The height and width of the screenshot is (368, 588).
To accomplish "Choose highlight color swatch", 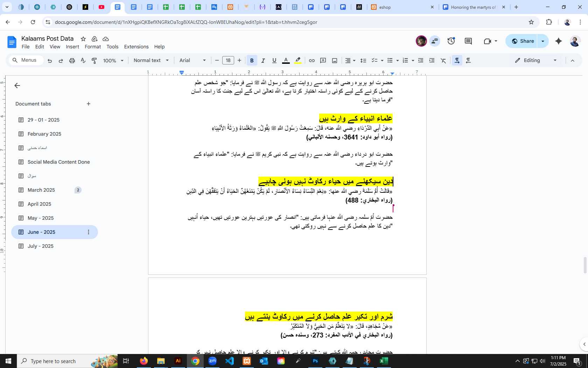I will pyautogui.click(x=298, y=61).
